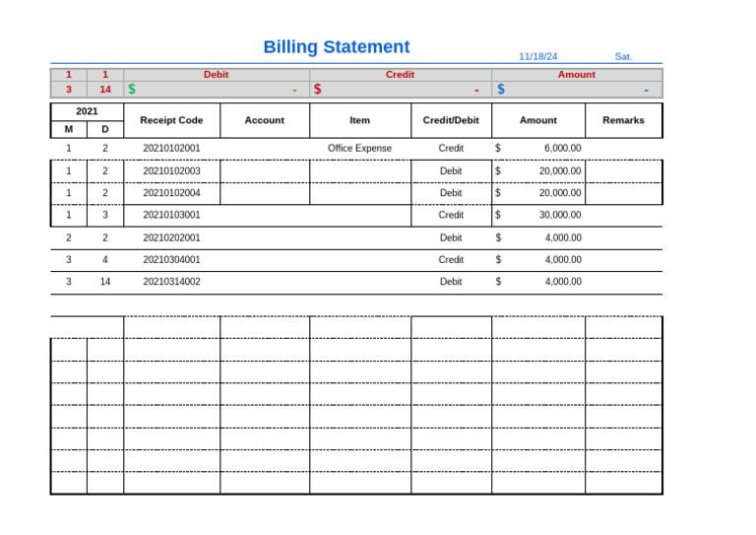Select receipt code 20210103001
The height and width of the screenshot is (535, 756).
point(171,215)
